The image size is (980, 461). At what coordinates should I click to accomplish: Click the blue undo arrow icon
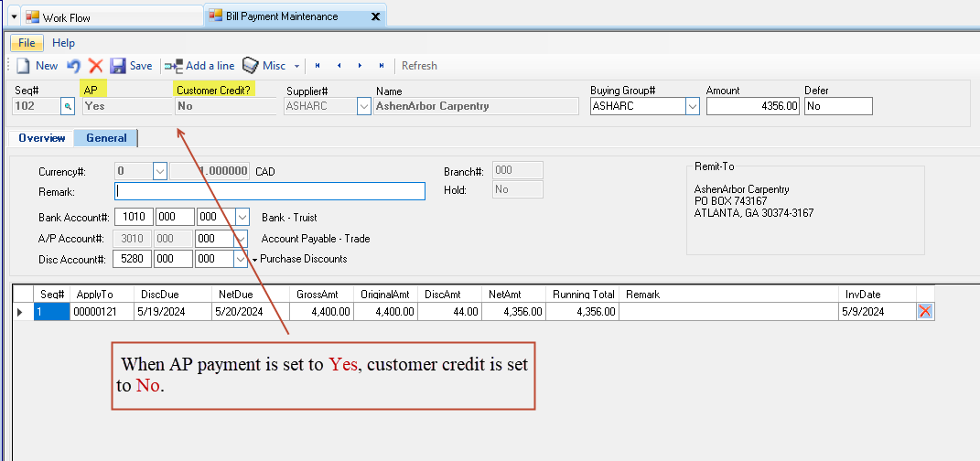(74, 66)
